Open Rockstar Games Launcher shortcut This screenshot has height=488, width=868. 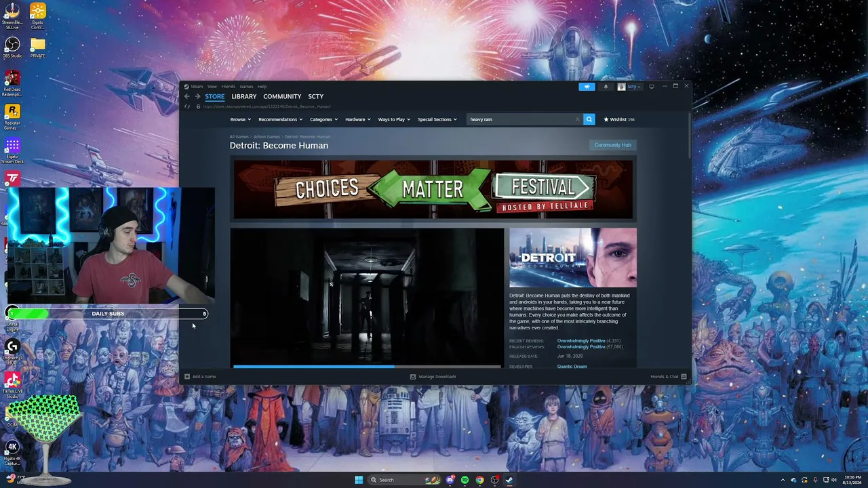point(12,117)
